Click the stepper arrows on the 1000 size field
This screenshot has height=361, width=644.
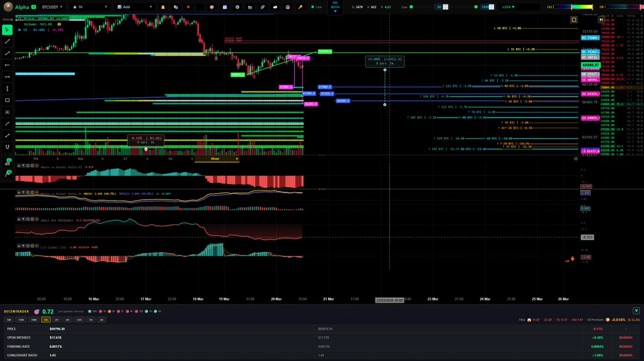pyautogui.click(x=491, y=7)
